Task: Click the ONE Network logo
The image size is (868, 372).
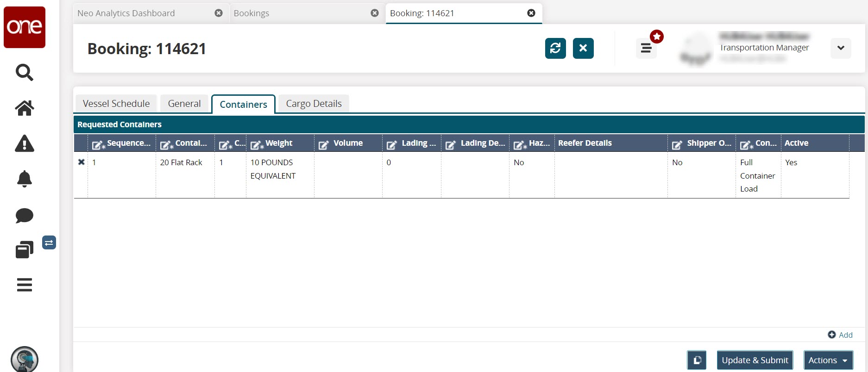Action: coord(25,27)
